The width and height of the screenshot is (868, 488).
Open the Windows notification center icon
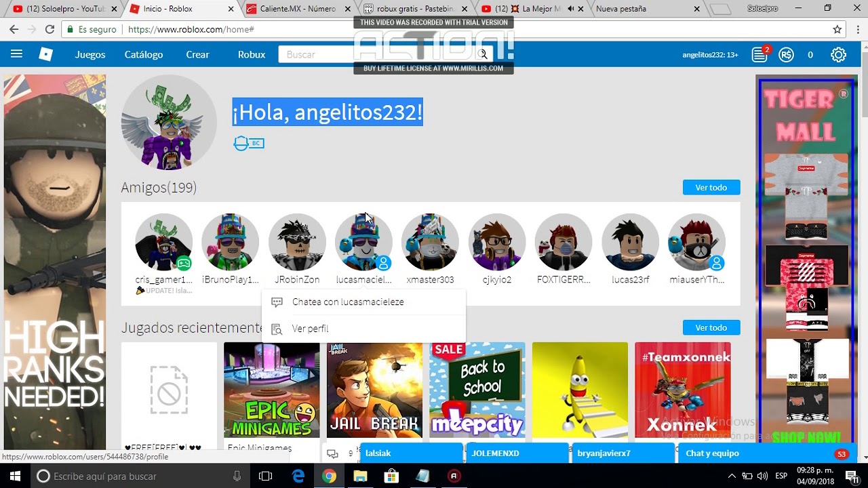[852, 476]
